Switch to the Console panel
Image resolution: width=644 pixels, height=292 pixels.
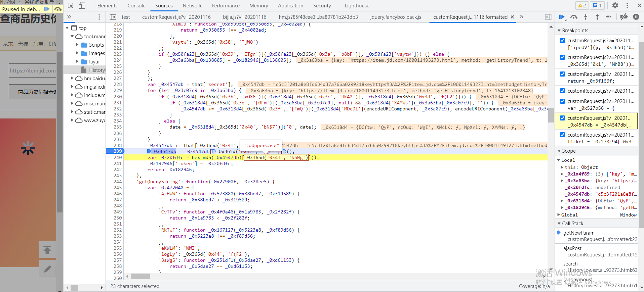136,6
